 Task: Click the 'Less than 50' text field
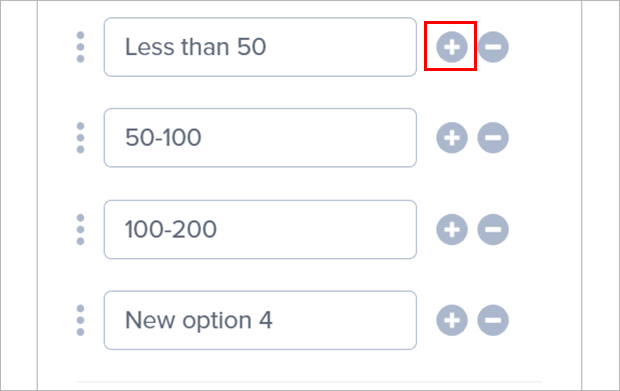pos(260,47)
